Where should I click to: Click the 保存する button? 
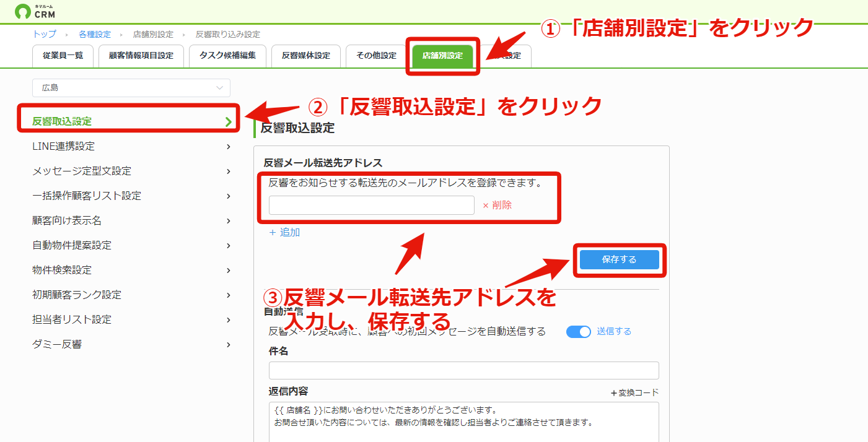tap(620, 259)
